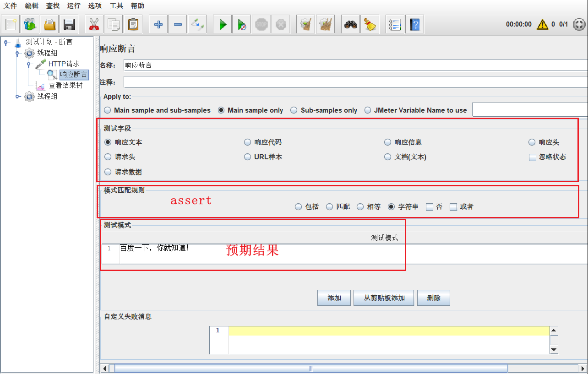588x374 pixels.
Task: Collapse the first 线程组 node
Action: click(x=17, y=54)
